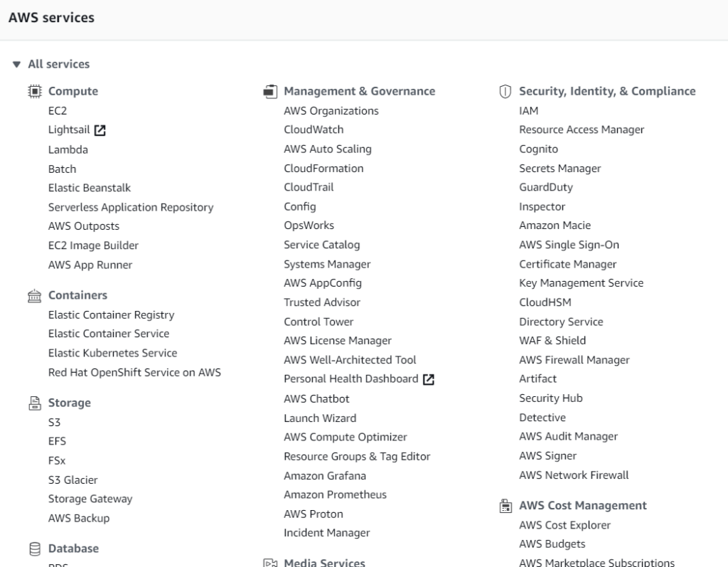Screen dimensions: 728x567
Task: Click the Compute category heading
Action: pyautogui.click(x=73, y=91)
